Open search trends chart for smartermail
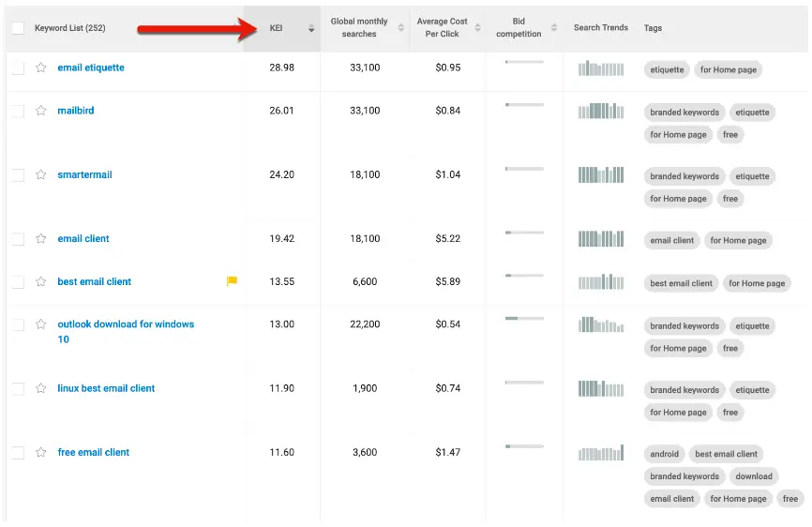The height and width of the screenshot is (527, 812). [601, 175]
